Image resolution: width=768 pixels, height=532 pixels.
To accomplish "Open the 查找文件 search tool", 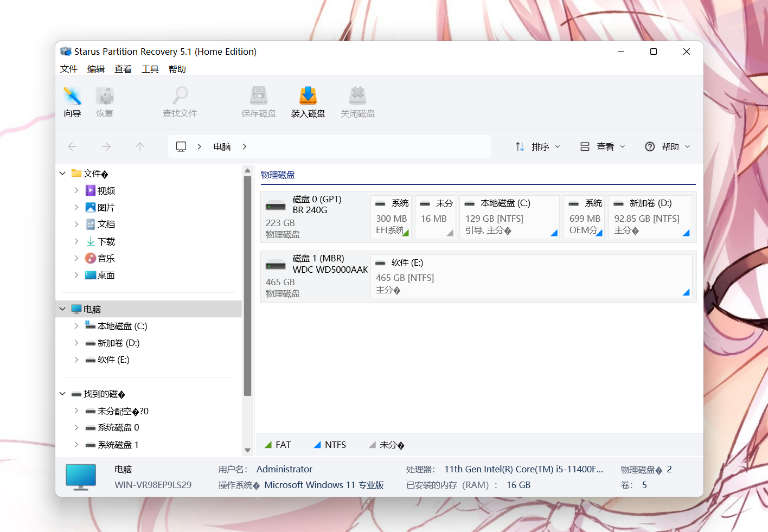I will pos(180,102).
